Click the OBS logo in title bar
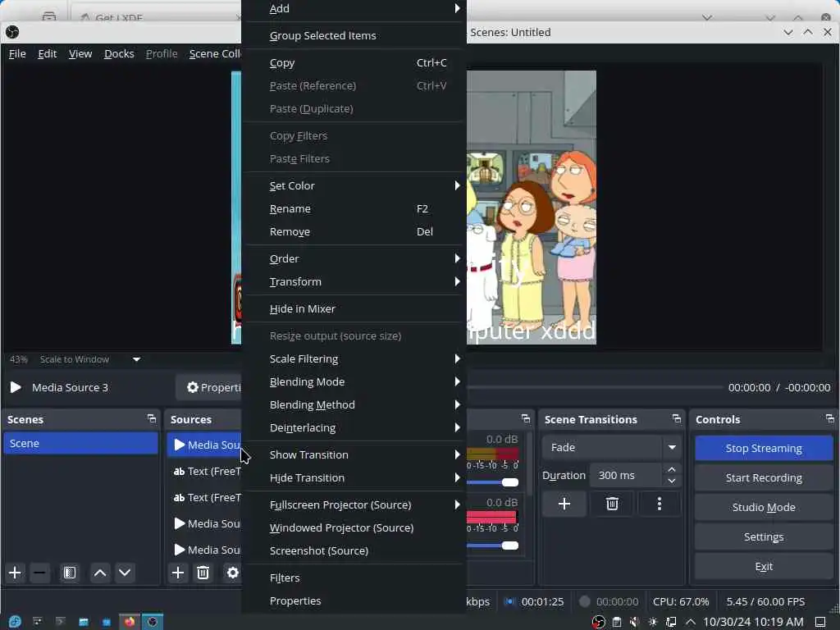Screen dimensions: 840x630 [12, 32]
